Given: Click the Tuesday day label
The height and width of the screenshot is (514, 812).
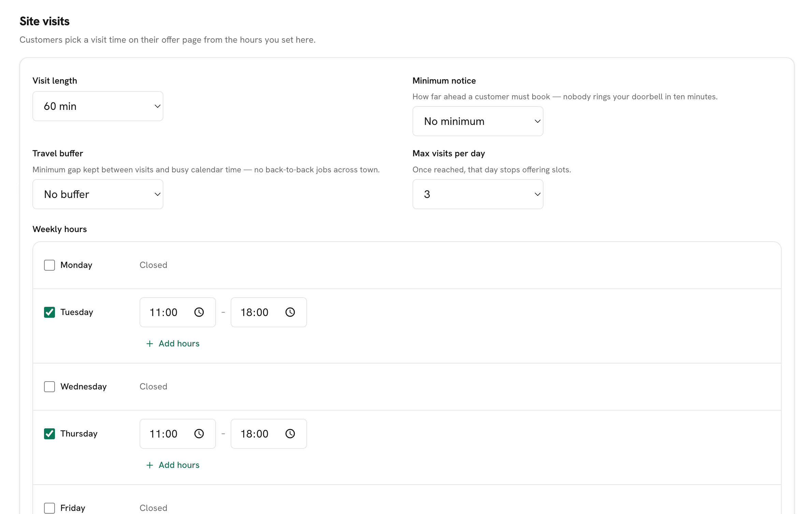Looking at the screenshot, I should coord(77,312).
